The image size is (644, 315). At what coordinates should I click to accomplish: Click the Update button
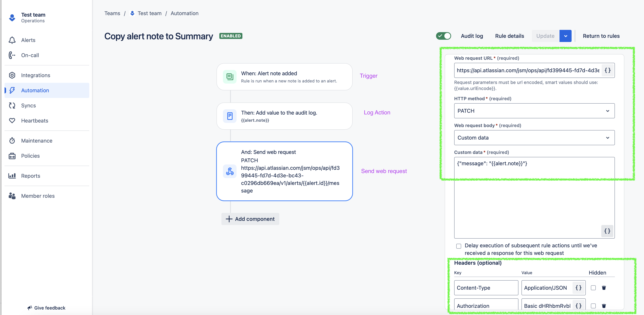[545, 36]
